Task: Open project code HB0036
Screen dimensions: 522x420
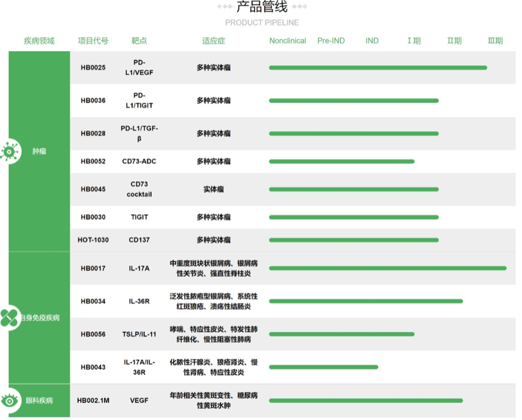Action: pos(93,101)
